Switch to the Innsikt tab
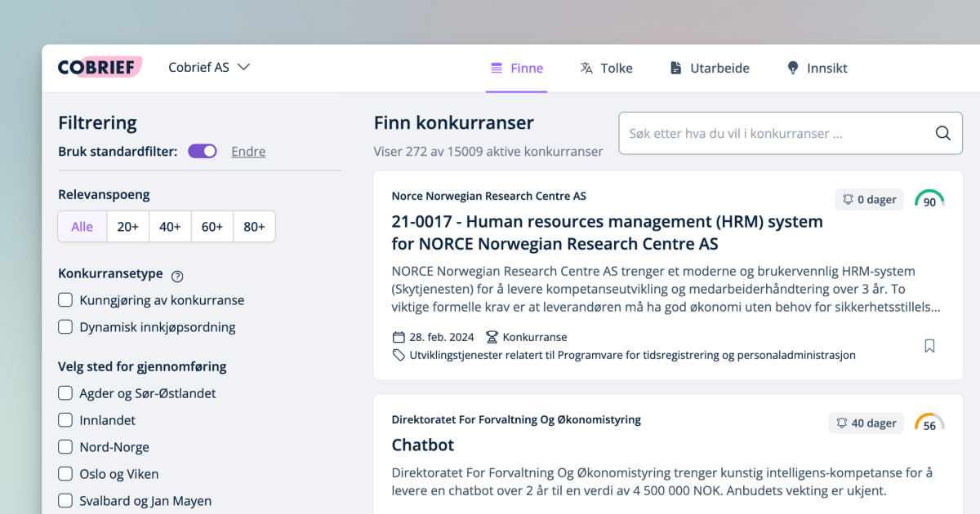 tap(817, 68)
